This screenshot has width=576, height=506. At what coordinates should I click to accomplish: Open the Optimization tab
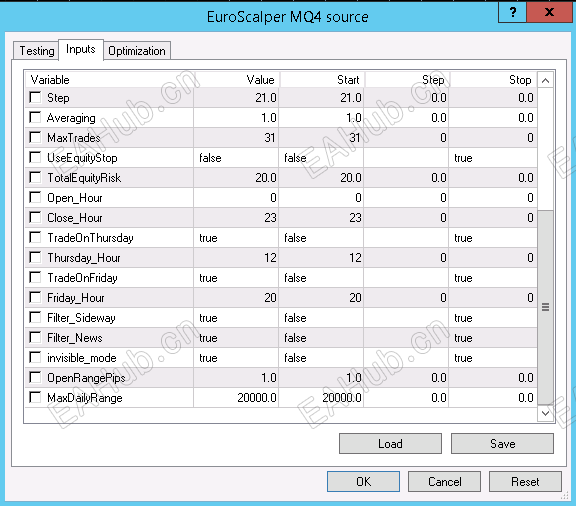pos(137,51)
